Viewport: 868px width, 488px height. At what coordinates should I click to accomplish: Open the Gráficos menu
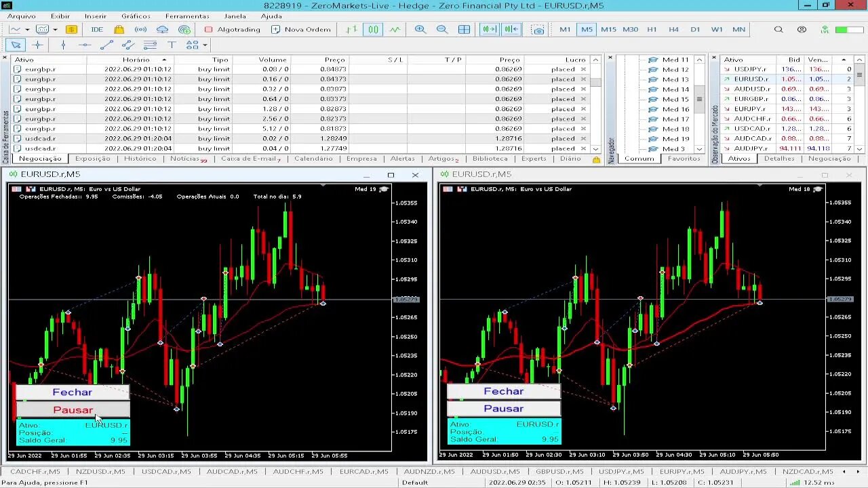tap(136, 16)
